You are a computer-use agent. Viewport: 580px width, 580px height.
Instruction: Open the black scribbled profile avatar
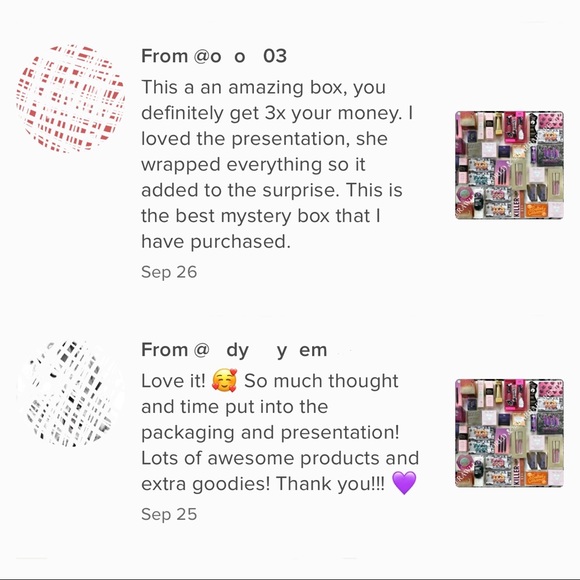coord(70,393)
